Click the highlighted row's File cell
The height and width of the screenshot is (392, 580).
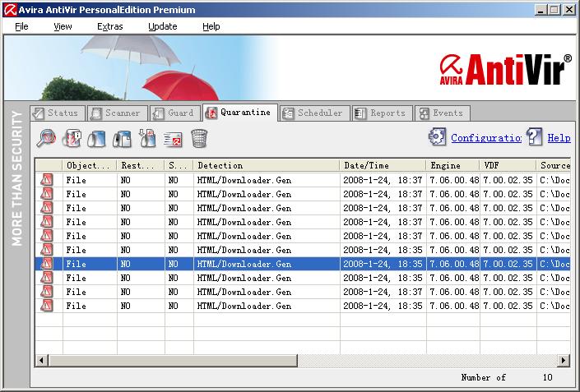click(90, 264)
